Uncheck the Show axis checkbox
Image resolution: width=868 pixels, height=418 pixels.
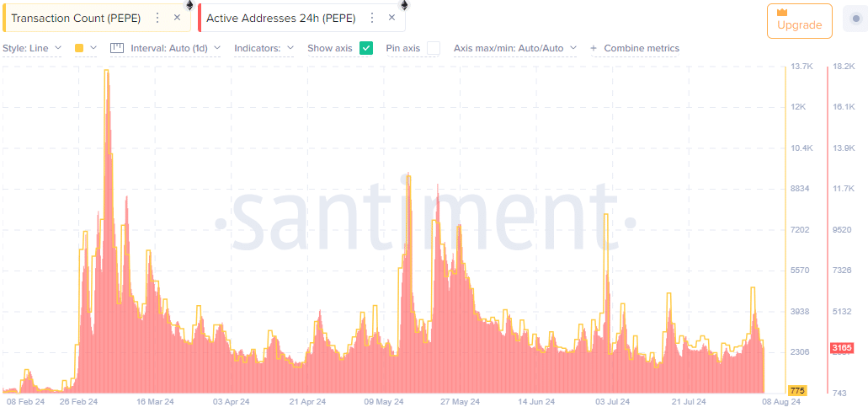point(366,48)
